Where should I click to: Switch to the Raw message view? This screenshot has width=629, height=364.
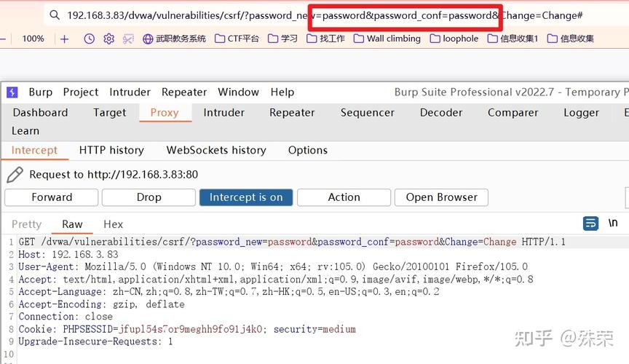[x=72, y=224]
